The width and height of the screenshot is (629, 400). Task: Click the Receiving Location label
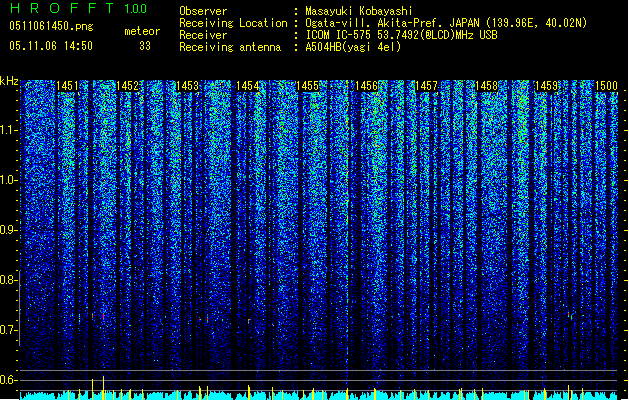coord(233,23)
